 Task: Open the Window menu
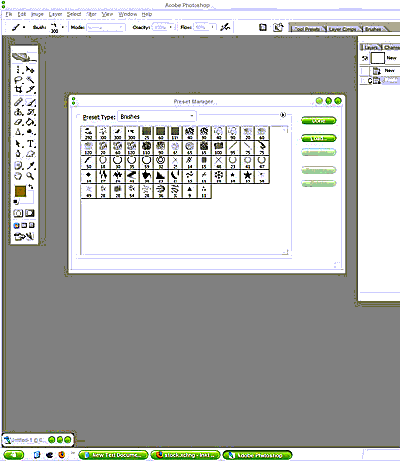(x=128, y=14)
